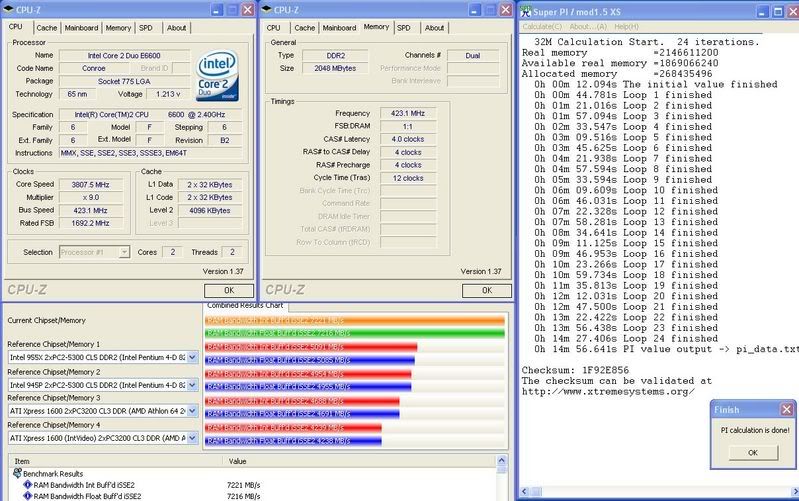Open About menu in Super PI
This screenshot has height=501, width=799.
pyautogui.click(x=588, y=27)
